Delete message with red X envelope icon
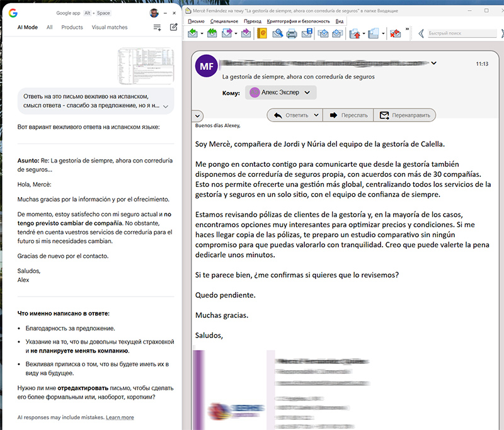Viewport: 504px width, 430px height. pyautogui.click(x=396, y=33)
